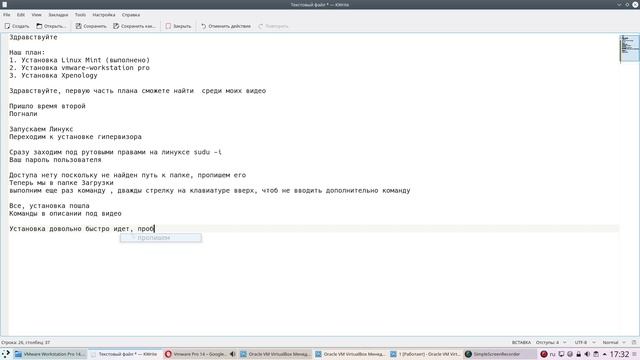This screenshot has height=360, width=640.
Task: Click the Сохранить как (Save As) toolbar button
Action: tap(134, 26)
